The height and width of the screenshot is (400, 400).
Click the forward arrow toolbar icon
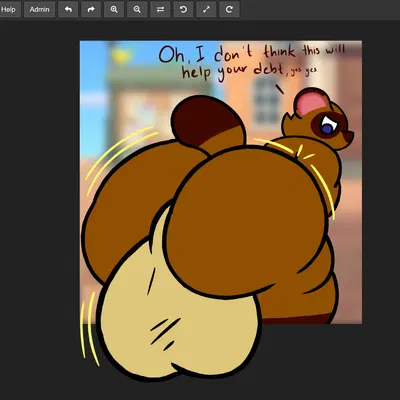[91, 9]
